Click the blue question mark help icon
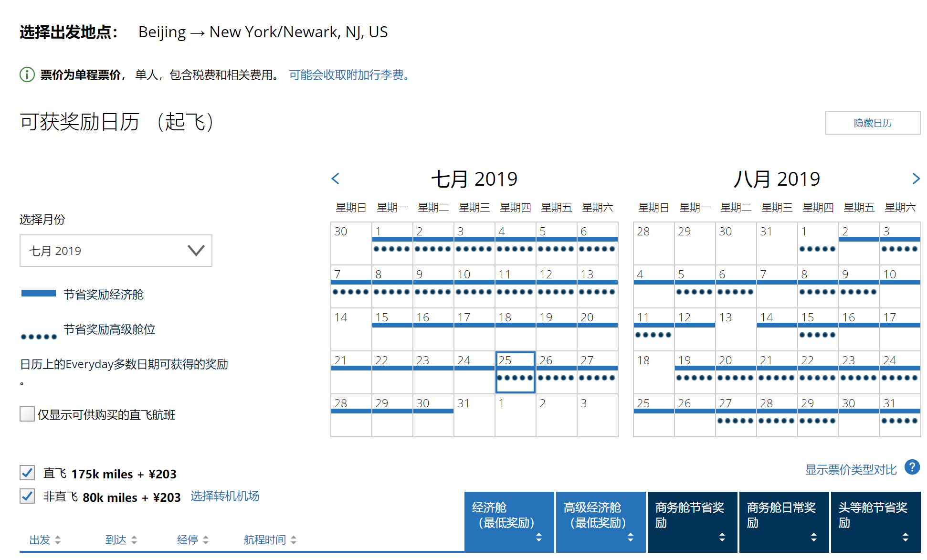Image resolution: width=927 pixels, height=560 pixels. click(x=912, y=467)
